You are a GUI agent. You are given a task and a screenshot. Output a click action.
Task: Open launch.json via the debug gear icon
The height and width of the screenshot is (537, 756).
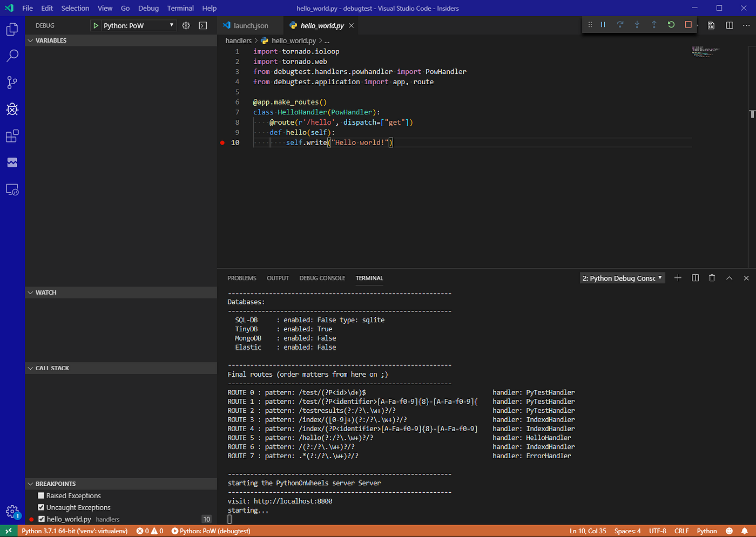pos(186,25)
